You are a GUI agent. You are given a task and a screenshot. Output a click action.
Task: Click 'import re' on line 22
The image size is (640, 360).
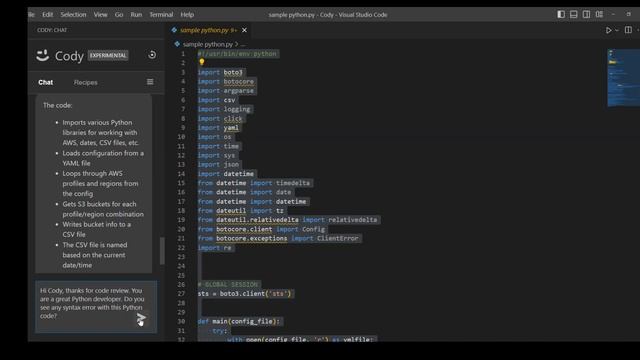tap(215, 248)
